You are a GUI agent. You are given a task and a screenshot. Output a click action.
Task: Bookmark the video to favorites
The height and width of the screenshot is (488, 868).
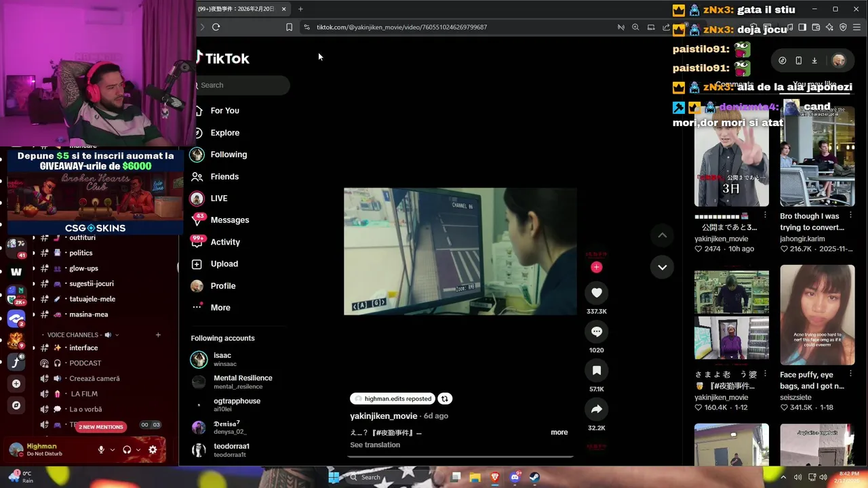tap(597, 370)
